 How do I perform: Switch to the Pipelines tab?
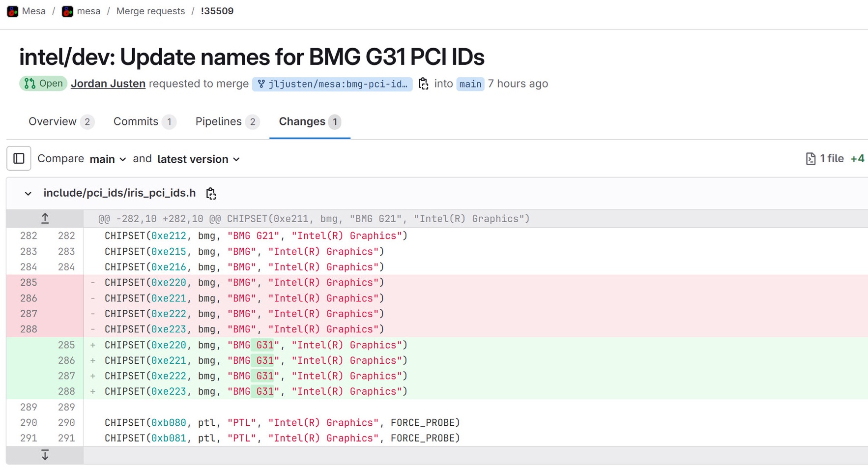[x=227, y=121]
